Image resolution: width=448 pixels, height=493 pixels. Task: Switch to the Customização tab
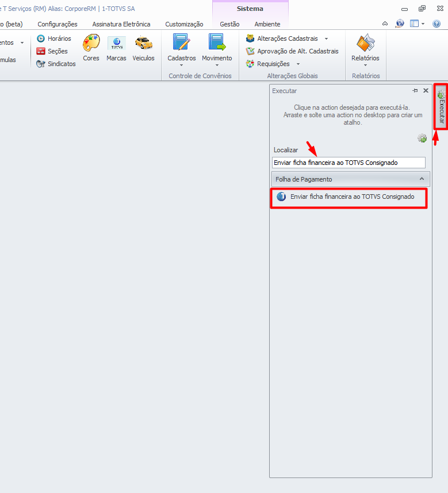pos(184,24)
